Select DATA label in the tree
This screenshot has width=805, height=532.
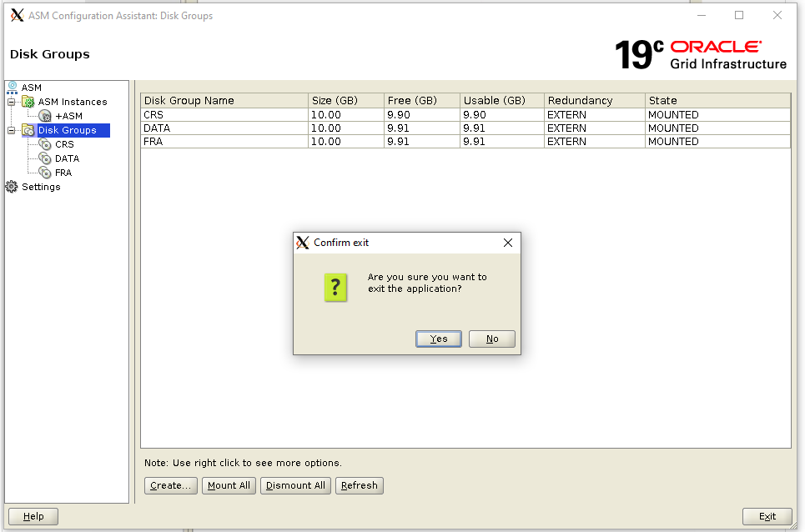click(68, 158)
